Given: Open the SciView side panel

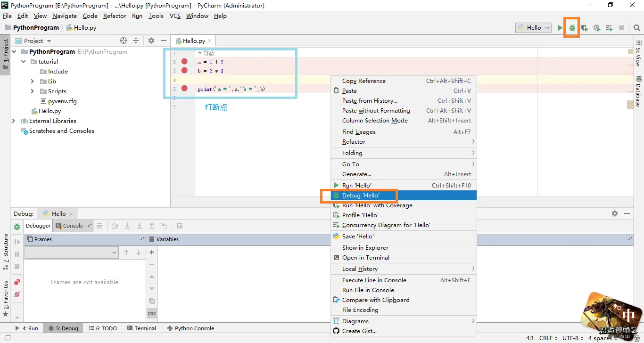Looking at the screenshot, I should point(638,53).
